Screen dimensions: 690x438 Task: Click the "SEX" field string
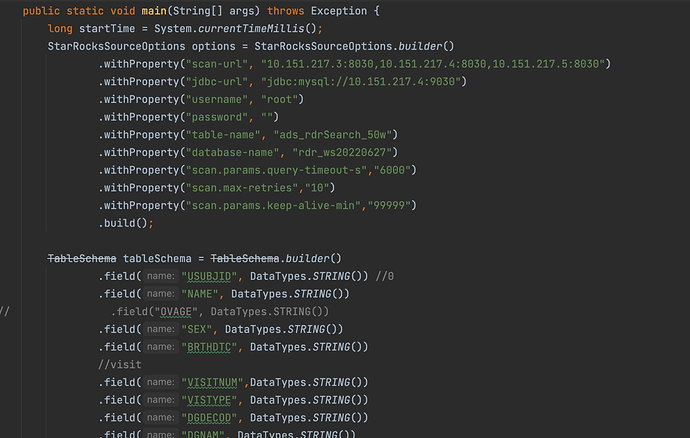[x=197, y=329]
